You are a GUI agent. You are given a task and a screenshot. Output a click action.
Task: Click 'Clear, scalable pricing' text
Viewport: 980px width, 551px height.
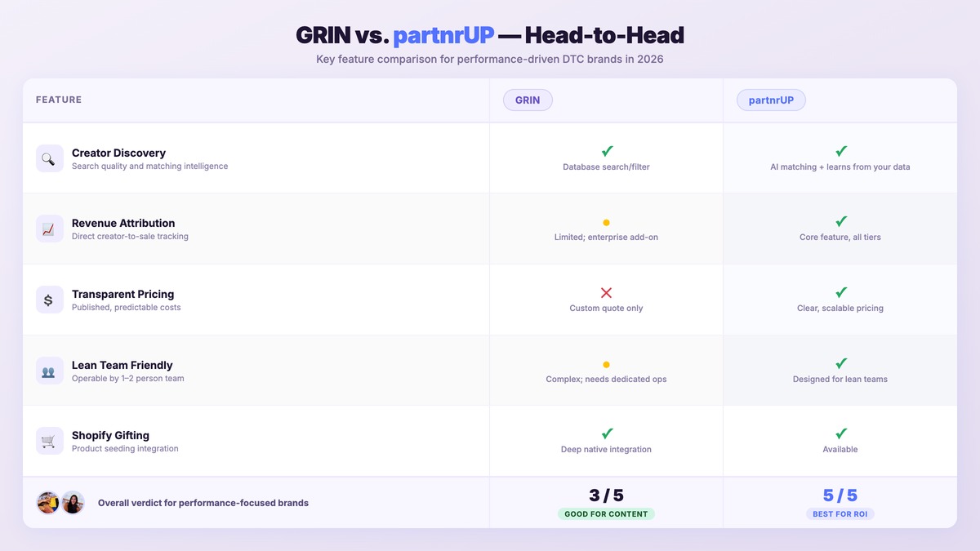click(840, 309)
